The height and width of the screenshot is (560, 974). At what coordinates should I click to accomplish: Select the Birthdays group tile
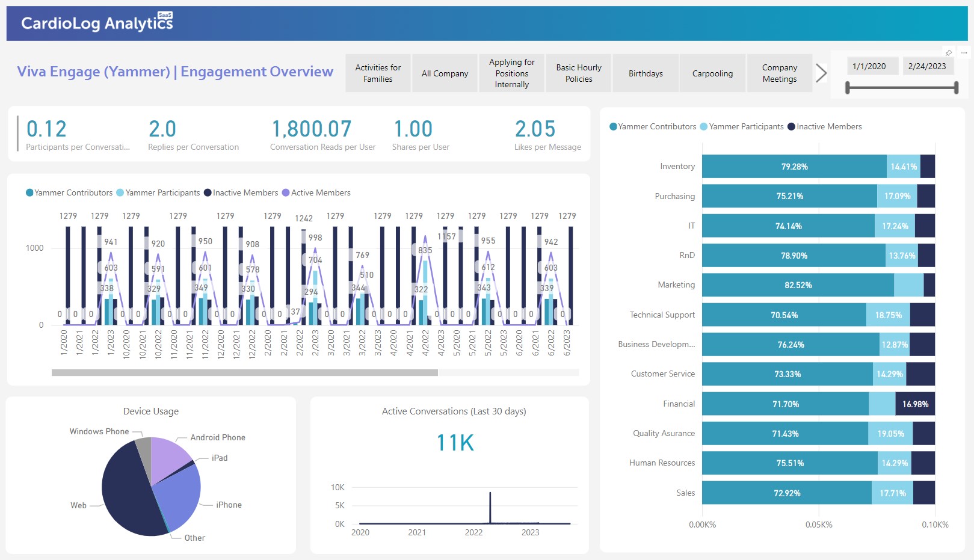click(646, 73)
